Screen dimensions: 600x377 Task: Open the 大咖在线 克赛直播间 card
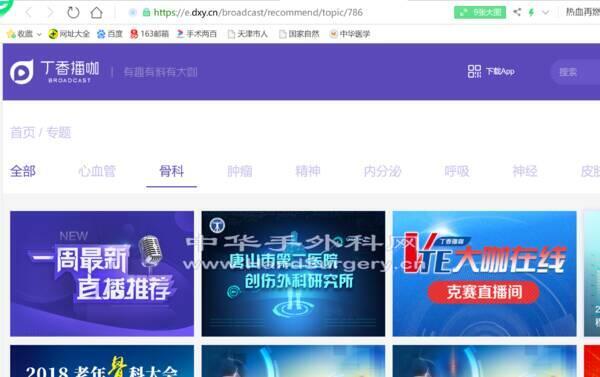[x=484, y=274]
